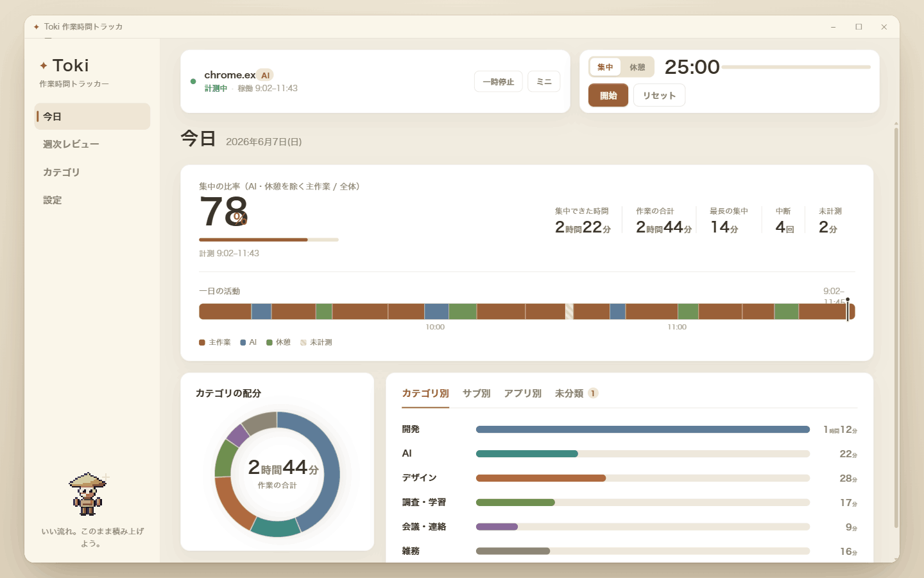Click the first blue AI timeline segment
924x578 pixels.
tap(261, 311)
